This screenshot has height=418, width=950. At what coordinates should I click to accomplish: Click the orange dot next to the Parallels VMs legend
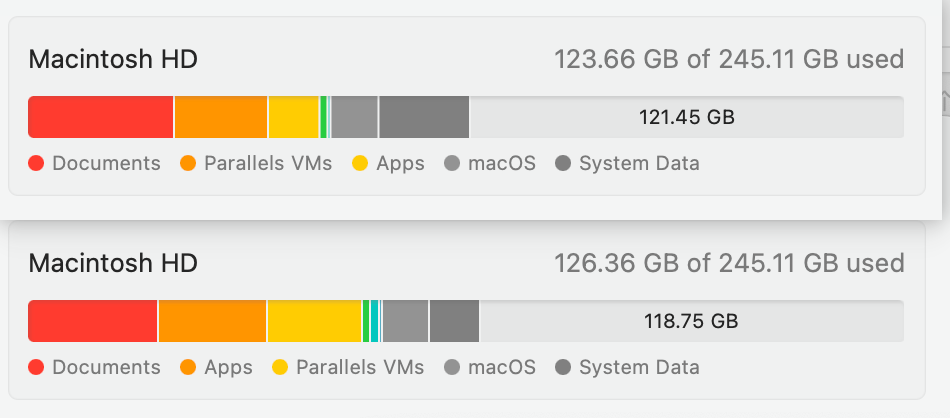188,164
